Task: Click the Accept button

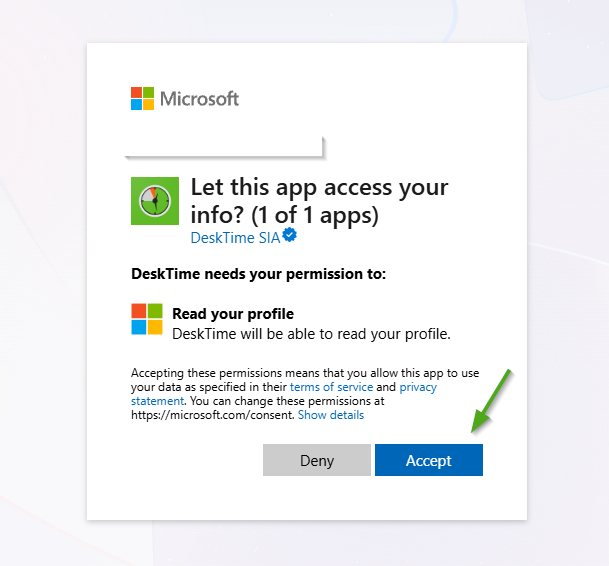Action: click(428, 461)
